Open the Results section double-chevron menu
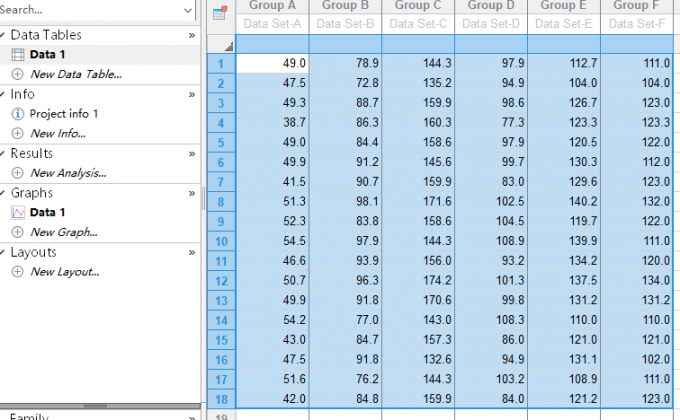680x420 pixels. [x=192, y=154]
